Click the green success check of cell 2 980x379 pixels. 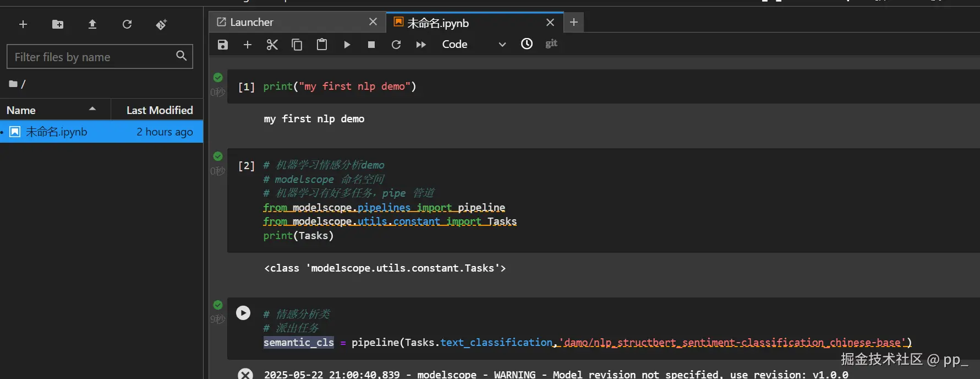click(218, 156)
